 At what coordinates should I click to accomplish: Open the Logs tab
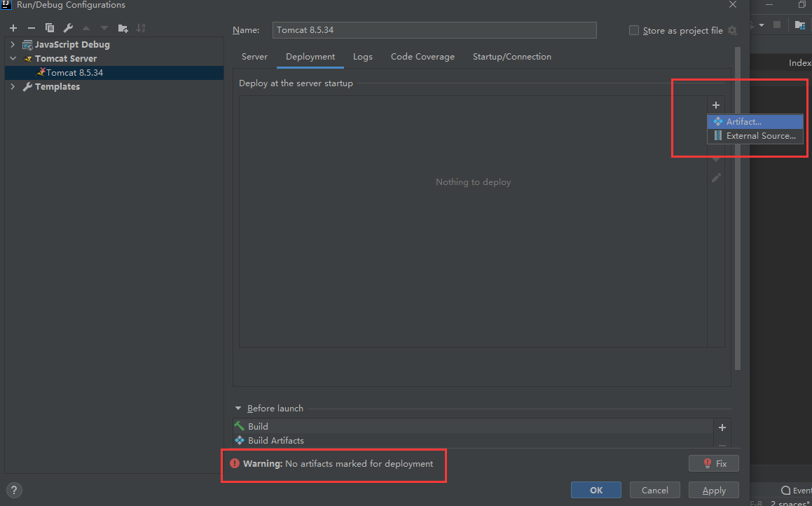point(362,57)
